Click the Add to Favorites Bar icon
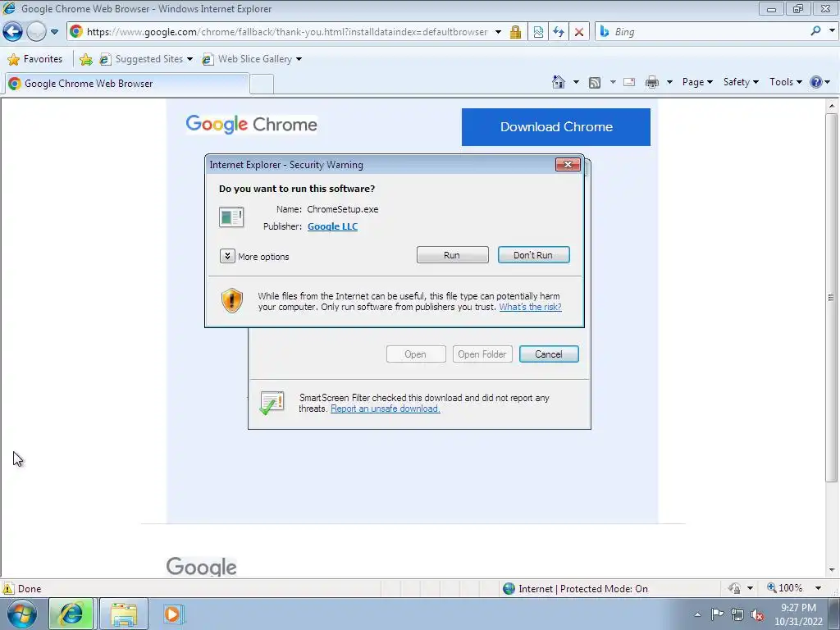 click(x=85, y=59)
